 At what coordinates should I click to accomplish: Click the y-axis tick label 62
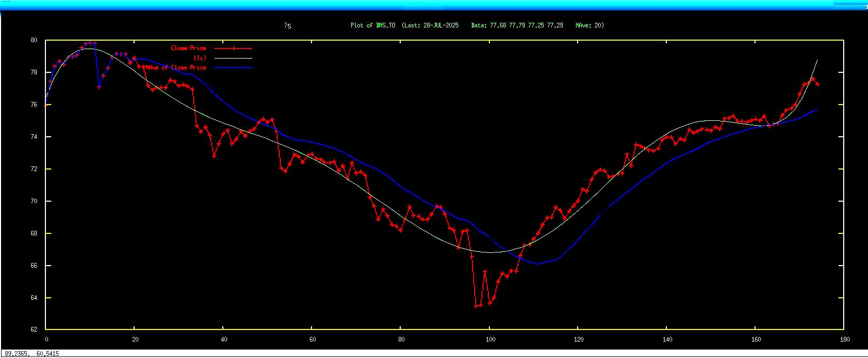pos(34,329)
